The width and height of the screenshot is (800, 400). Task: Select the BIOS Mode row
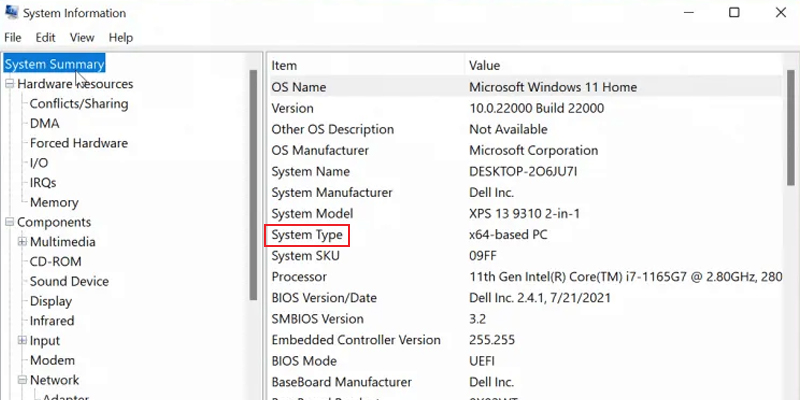pyautogui.click(x=525, y=361)
